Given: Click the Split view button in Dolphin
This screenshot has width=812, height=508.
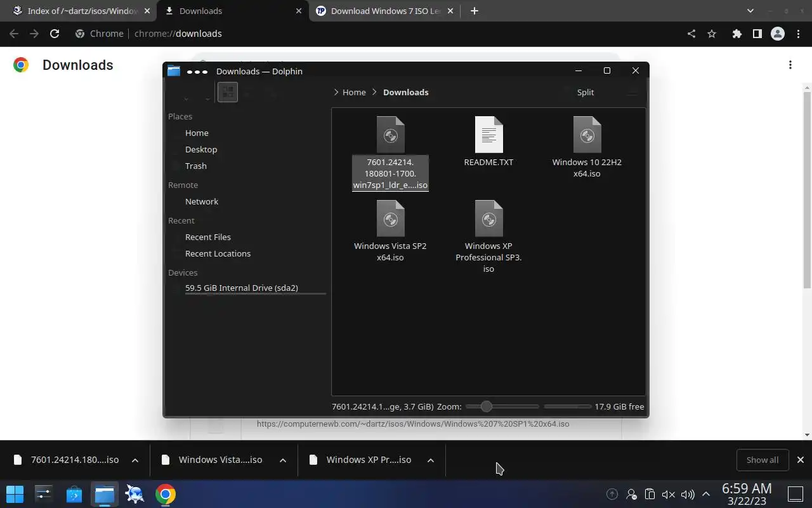Looking at the screenshot, I should click(x=586, y=92).
